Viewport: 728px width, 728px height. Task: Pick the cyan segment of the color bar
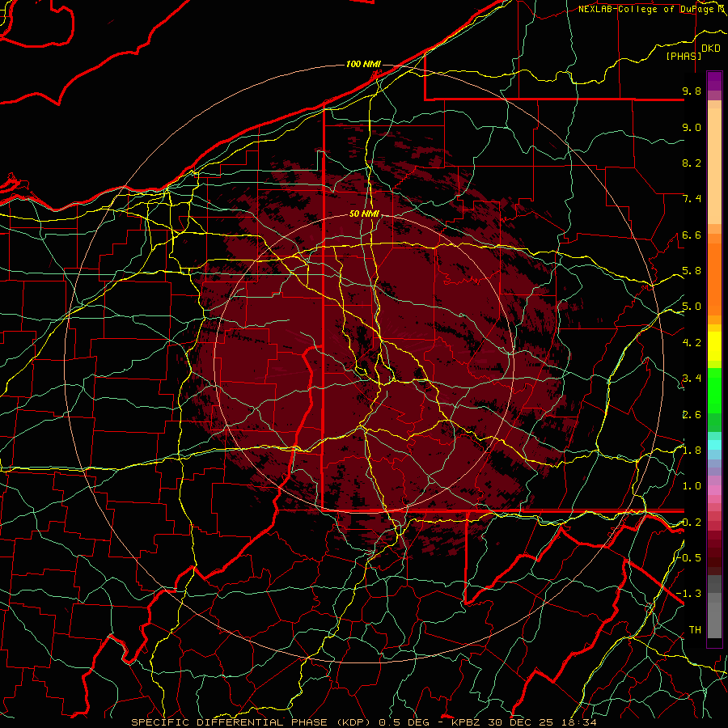(x=714, y=444)
